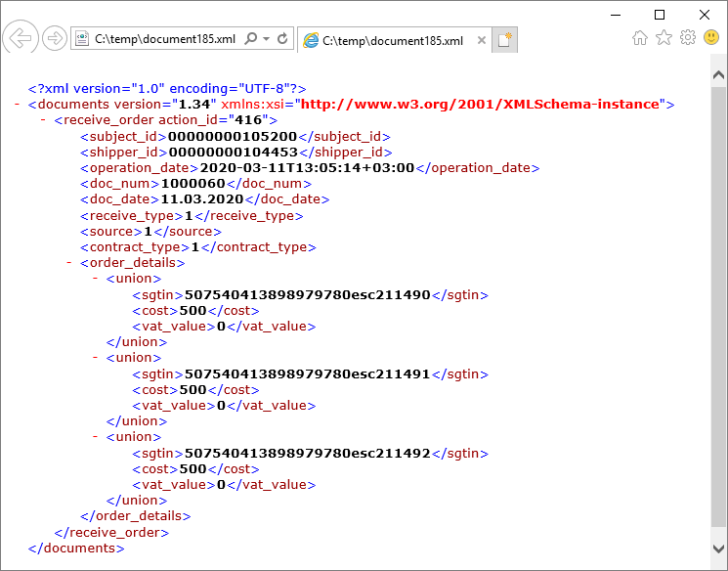Collapse the first union node
Image resolution: width=728 pixels, height=571 pixels.
coord(95,279)
